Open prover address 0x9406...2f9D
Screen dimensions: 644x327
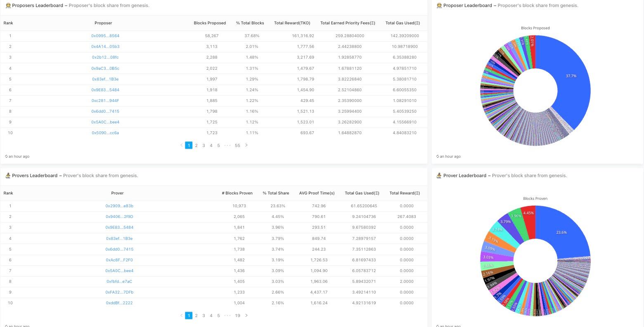(x=119, y=217)
